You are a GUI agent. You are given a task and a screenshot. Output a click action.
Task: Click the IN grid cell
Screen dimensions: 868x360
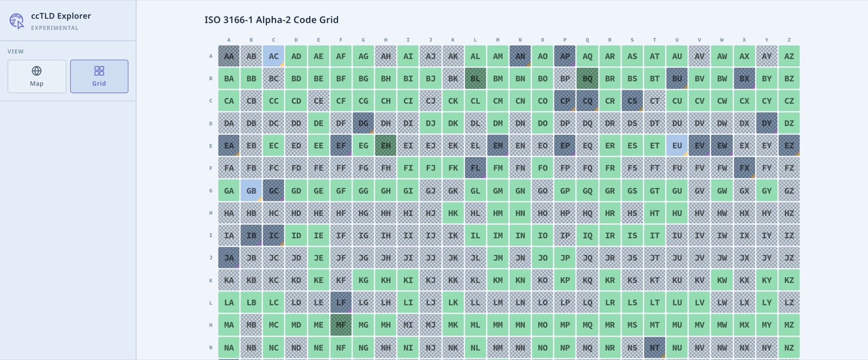click(520, 236)
